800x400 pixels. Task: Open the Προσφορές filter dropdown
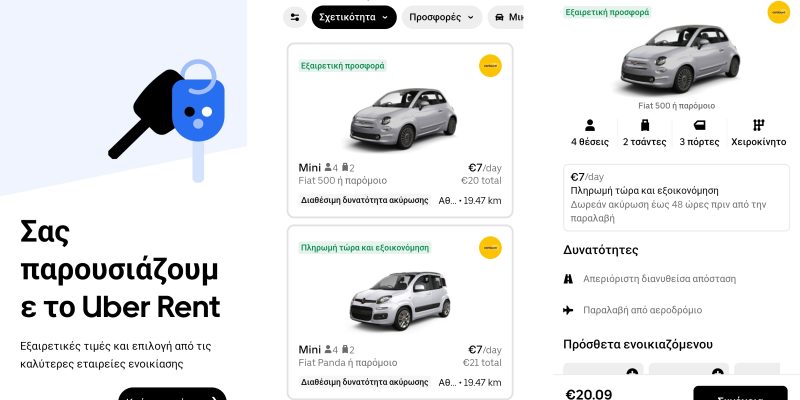[442, 17]
